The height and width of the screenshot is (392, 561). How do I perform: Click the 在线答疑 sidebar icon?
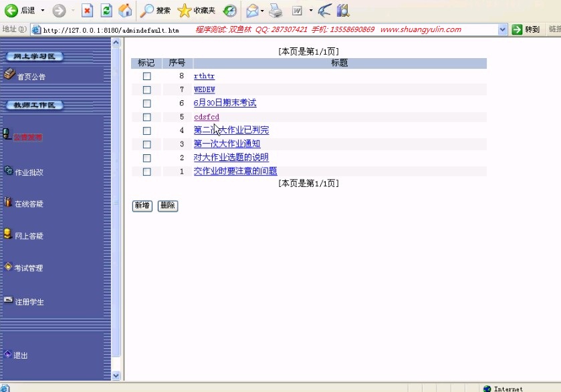[x=8, y=202]
